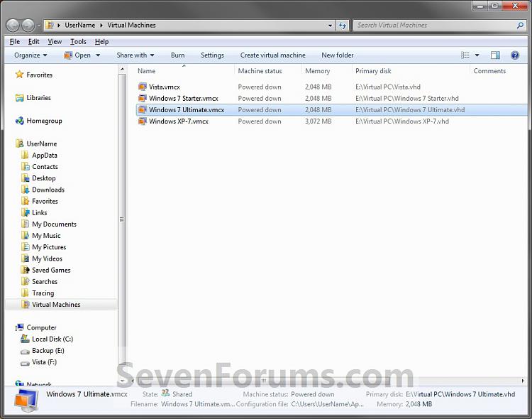Click the New folder button

point(338,55)
